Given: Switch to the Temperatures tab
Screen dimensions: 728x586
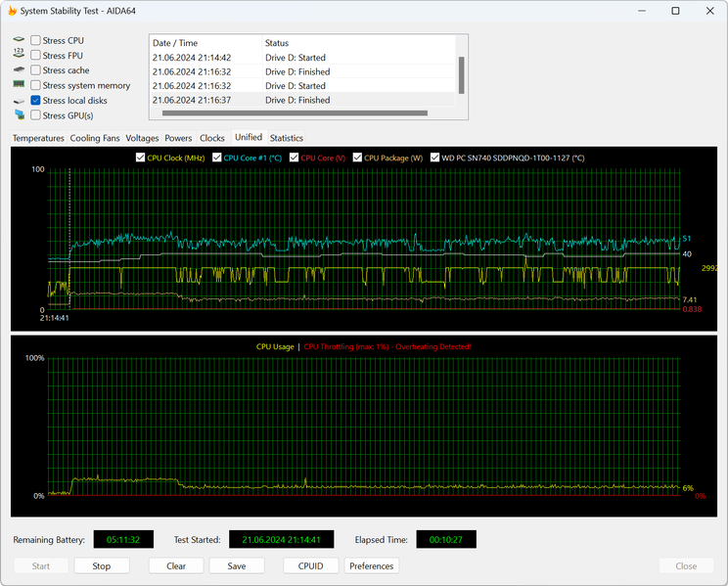Looking at the screenshot, I should click(38, 138).
